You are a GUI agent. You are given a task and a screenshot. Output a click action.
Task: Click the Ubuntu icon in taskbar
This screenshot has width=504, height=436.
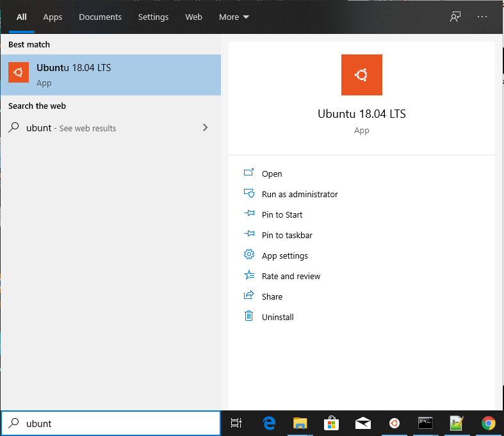tap(394, 423)
